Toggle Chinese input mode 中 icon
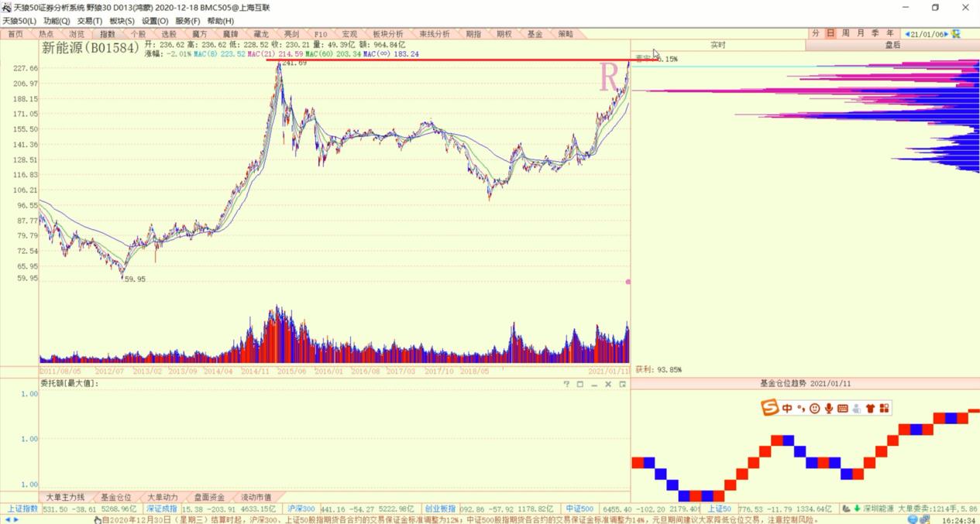980x524 pixels. pyautogui.click(x=787, y=408)
